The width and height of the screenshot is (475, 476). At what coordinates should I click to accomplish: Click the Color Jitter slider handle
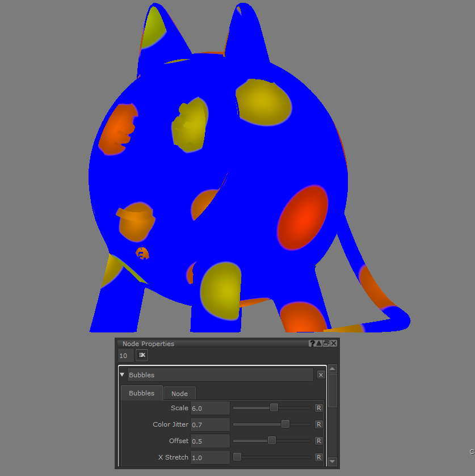285,424
